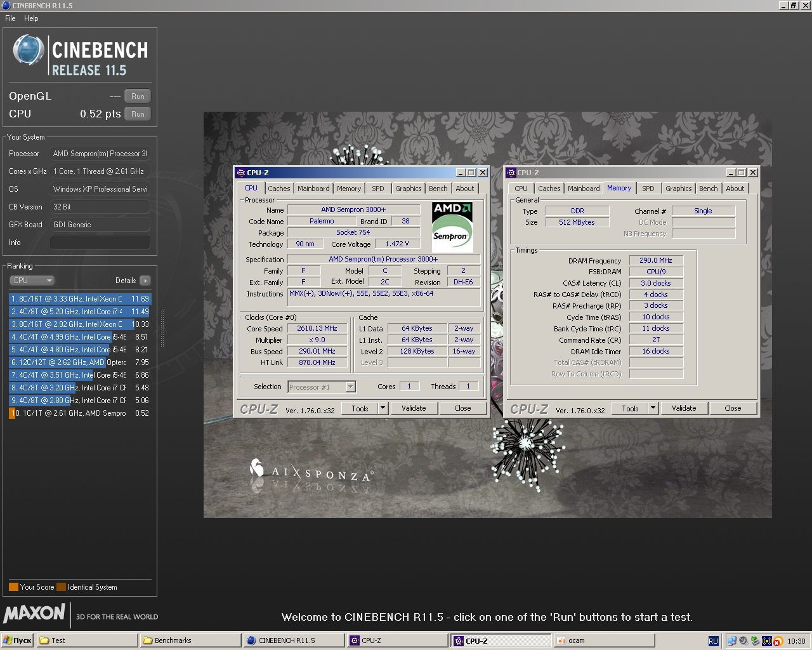Open the network connections tray icon
812x650 pixels.
click(732, 641)
